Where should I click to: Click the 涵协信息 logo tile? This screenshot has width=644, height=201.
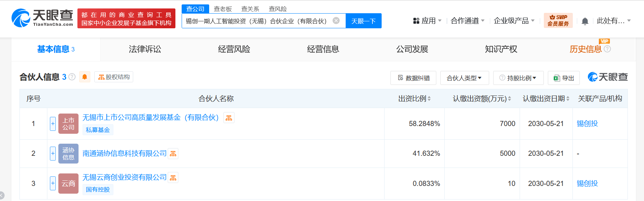[x=68, y=154]
